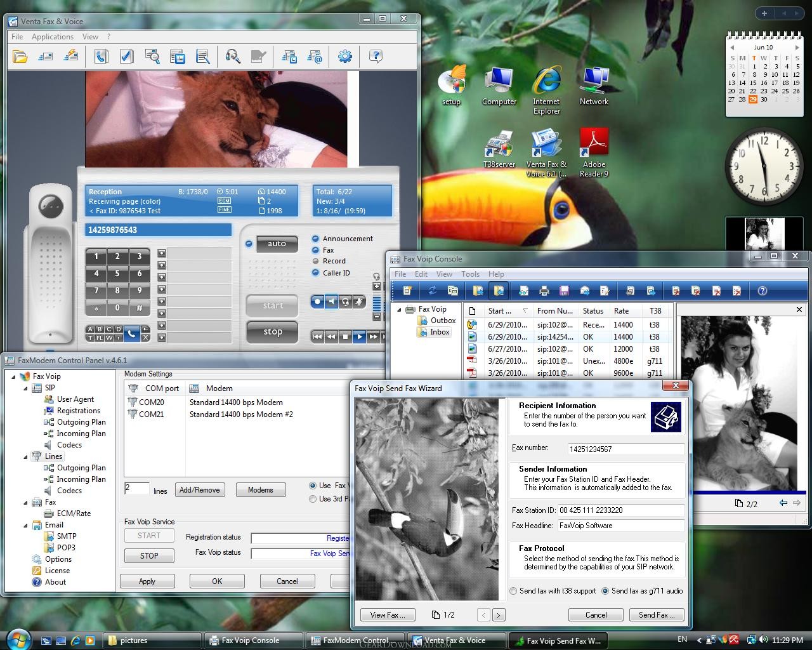Click the help icon in Fax Voip Console toolbar
The width and height of the screenshot is (812, 650).
[x=763, y=291]
